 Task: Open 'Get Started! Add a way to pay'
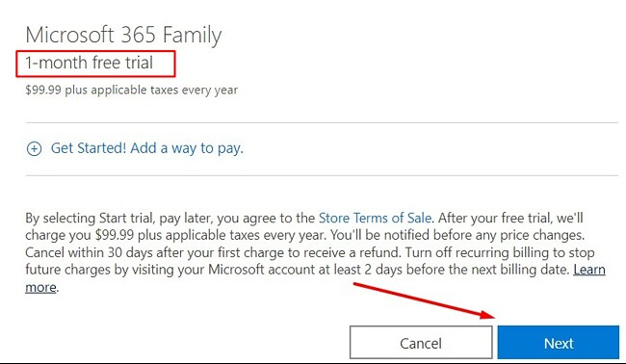[x=147, y=148]
